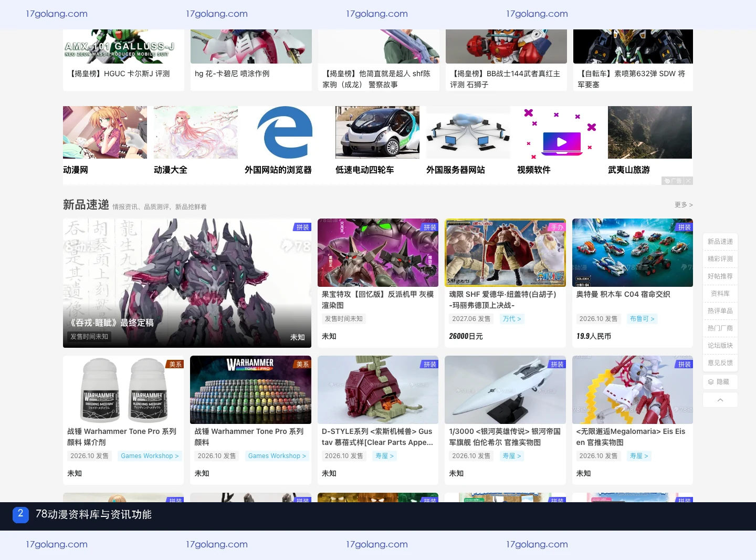Image resolution: width=756 pixels, height=560 pixels.
Task: Expand the 万代 > manufacturer tag
Action: tap(511, 319)
